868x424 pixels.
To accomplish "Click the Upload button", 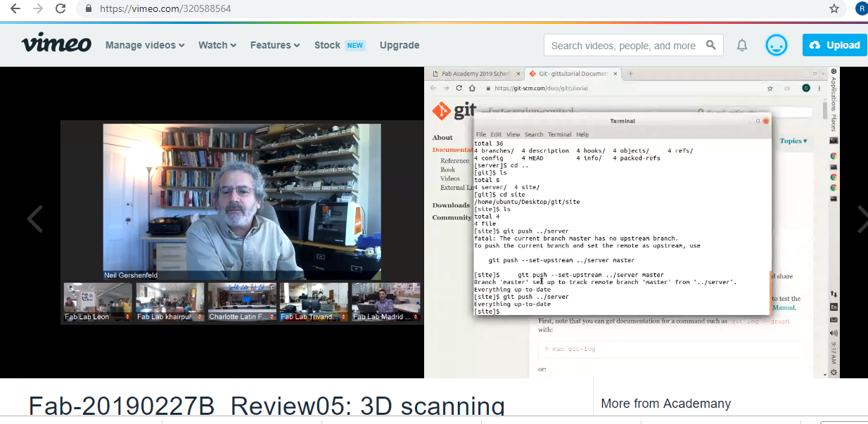I will coord(835,45).
